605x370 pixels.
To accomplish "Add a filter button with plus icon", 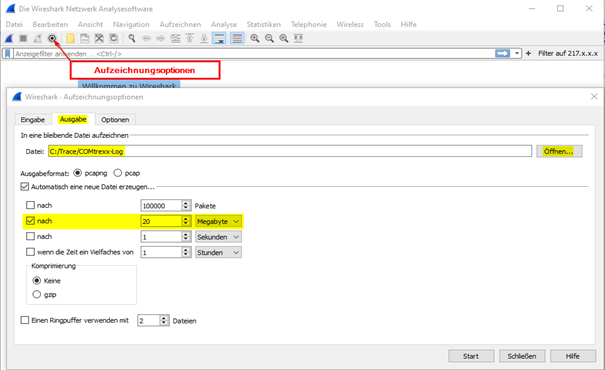I will click(528, 53).
